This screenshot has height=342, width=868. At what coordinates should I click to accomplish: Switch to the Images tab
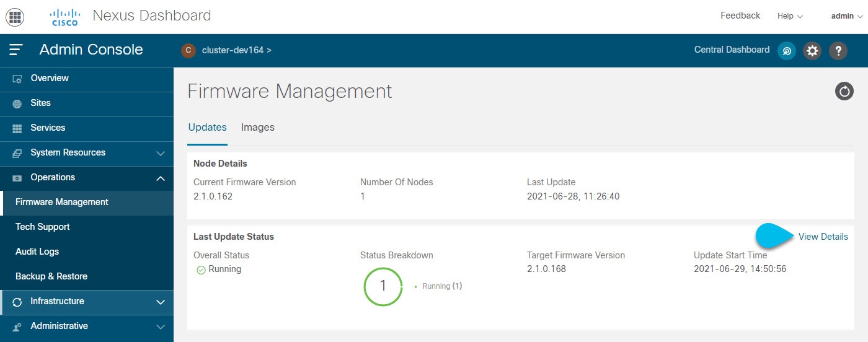[258, 127]
